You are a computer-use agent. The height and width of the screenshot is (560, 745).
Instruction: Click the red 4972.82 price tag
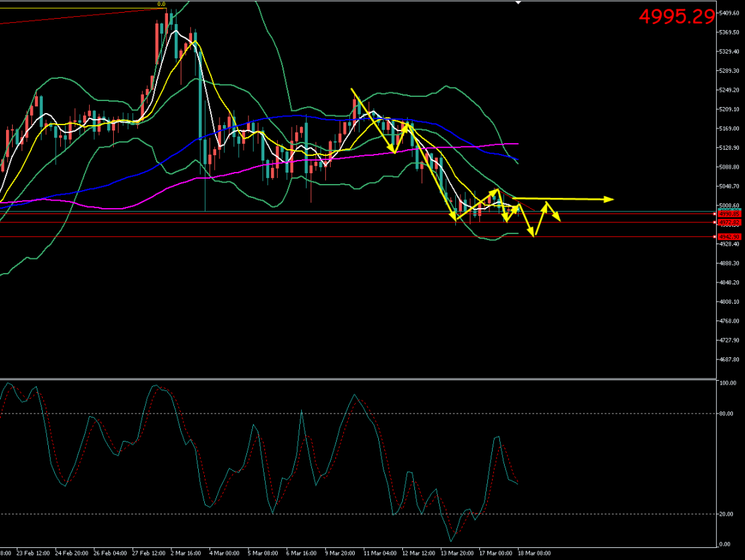tap(728, 222)
